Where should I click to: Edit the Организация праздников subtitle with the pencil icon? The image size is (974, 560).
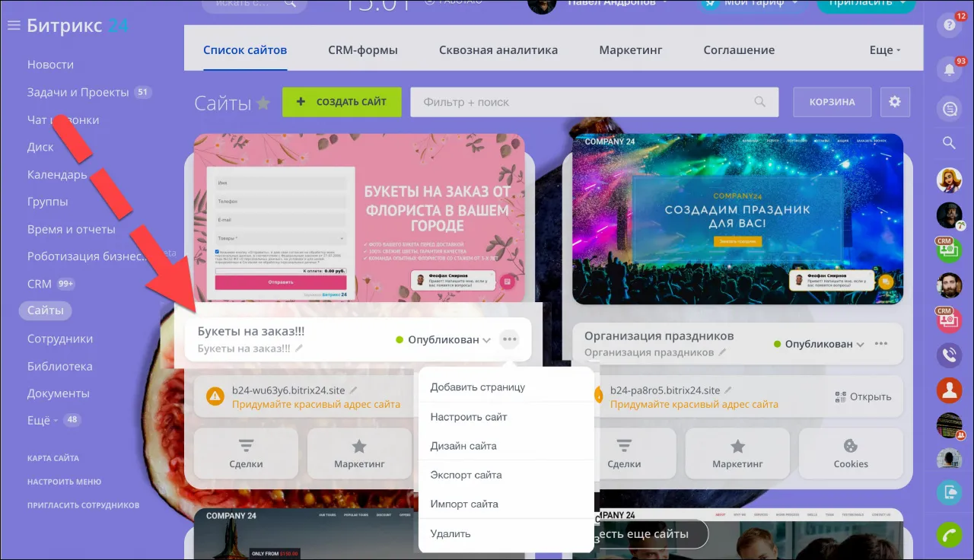[x=722, y=353]
